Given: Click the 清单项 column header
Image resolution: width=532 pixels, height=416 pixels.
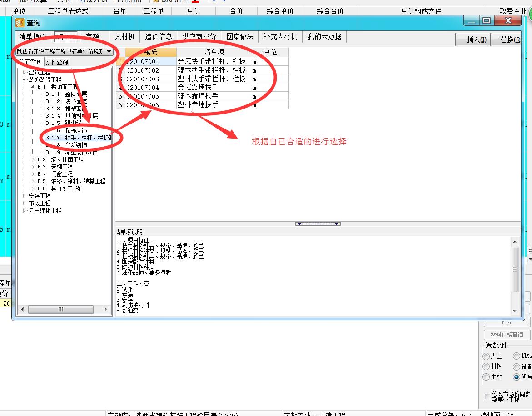Looking at the screenshot, I should [x=214, y=52].
